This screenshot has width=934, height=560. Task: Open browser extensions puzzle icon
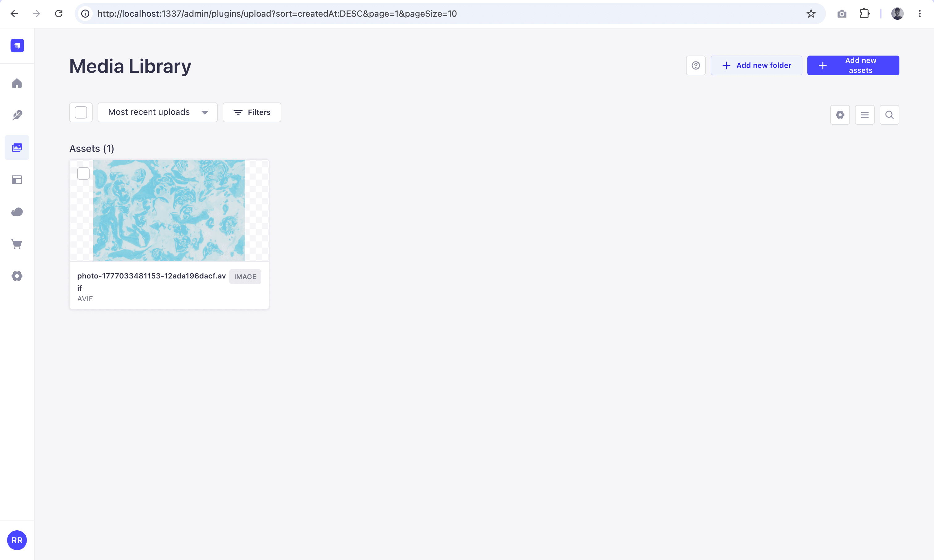[865, 14]
